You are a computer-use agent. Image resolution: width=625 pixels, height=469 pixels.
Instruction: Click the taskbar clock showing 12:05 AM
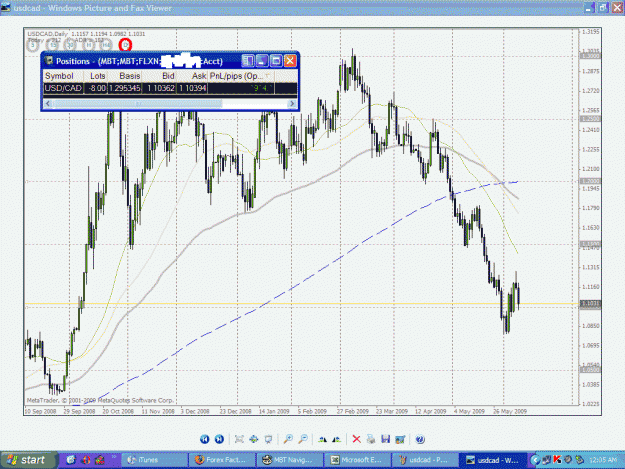[603, 460]
